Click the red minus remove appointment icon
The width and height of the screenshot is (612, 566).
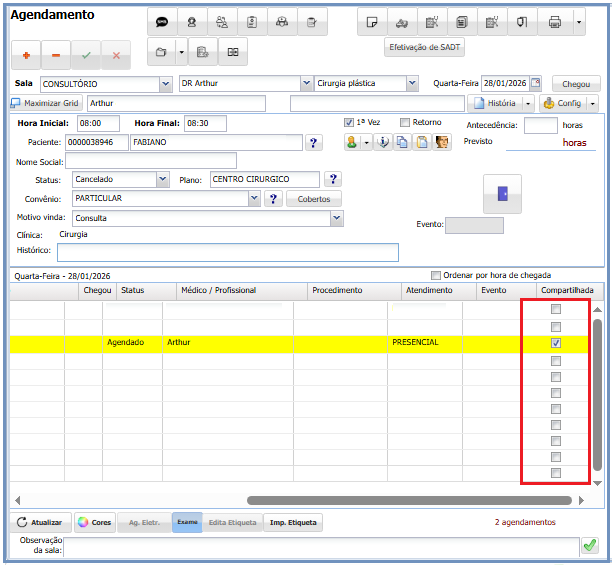point(56,56)
